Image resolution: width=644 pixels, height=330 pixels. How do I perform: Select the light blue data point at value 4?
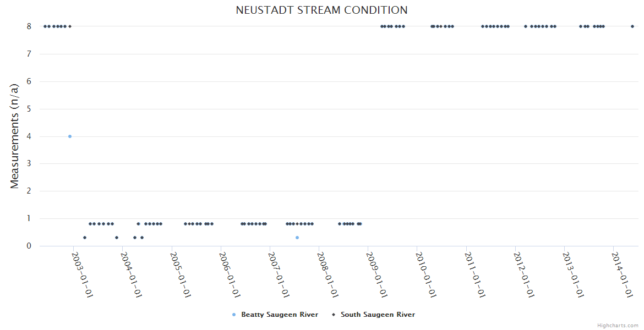click(x=70, y=136)
